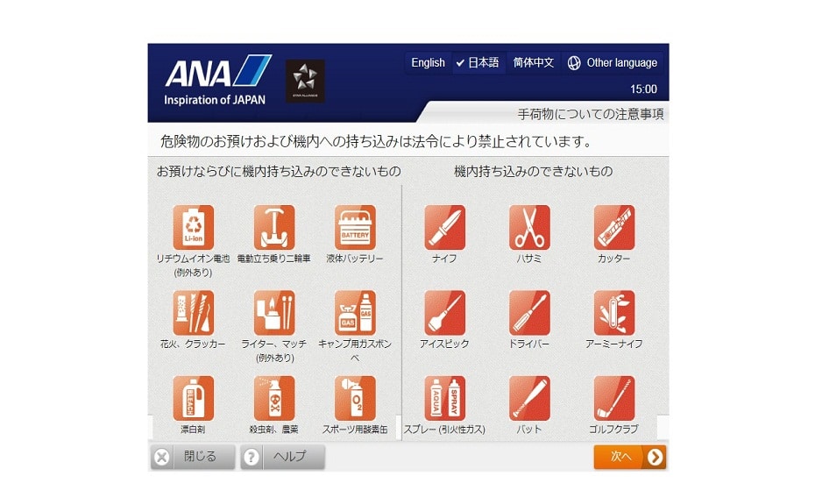Image resolution: width=815 pixels, height=504 pixels.
Task: Click the sports oxygen can icon
Action: tap(355, 398)
